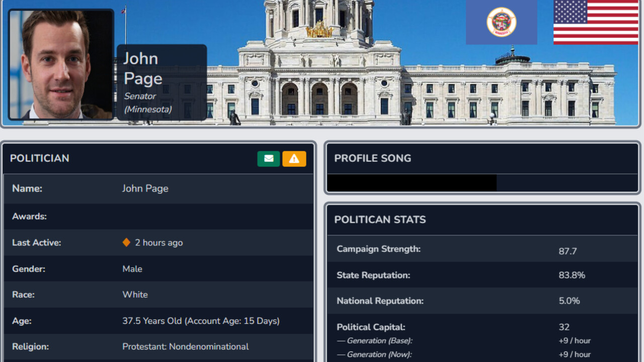
Task: Collapse the PROFILE SONG section
Action: (x=372, y=158)
